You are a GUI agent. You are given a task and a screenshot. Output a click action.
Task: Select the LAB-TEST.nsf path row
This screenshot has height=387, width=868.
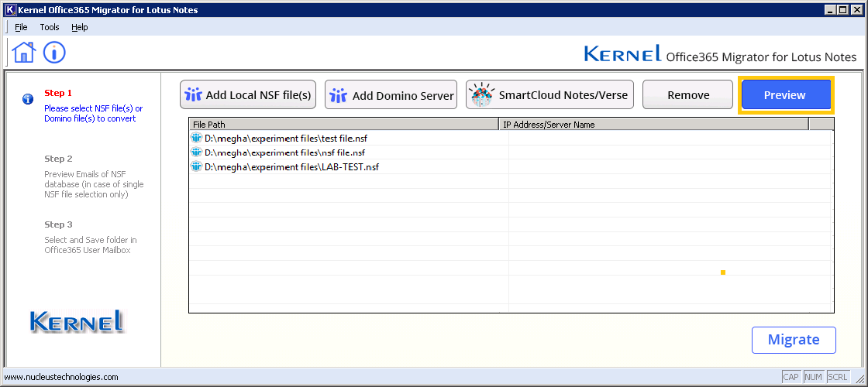point(511,166)
